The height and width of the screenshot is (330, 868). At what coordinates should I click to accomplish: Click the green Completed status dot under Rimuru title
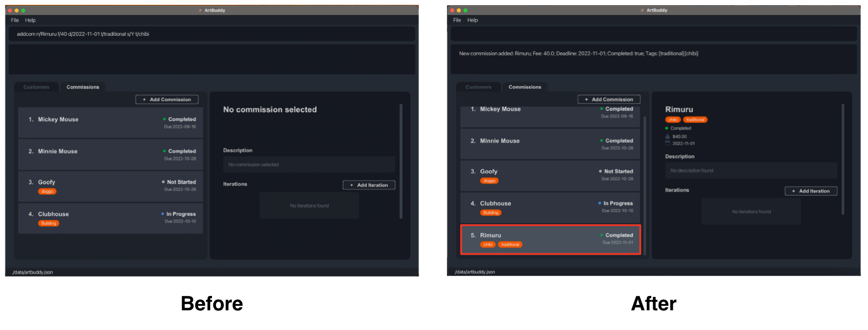pyautogui.click(x=667, y=128)
